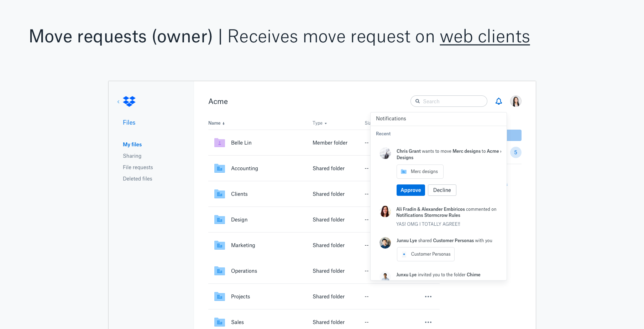Screen dimensions: 644x329
Task: Click the Customer Personas file chip
Action: click(x=425, y=254)
